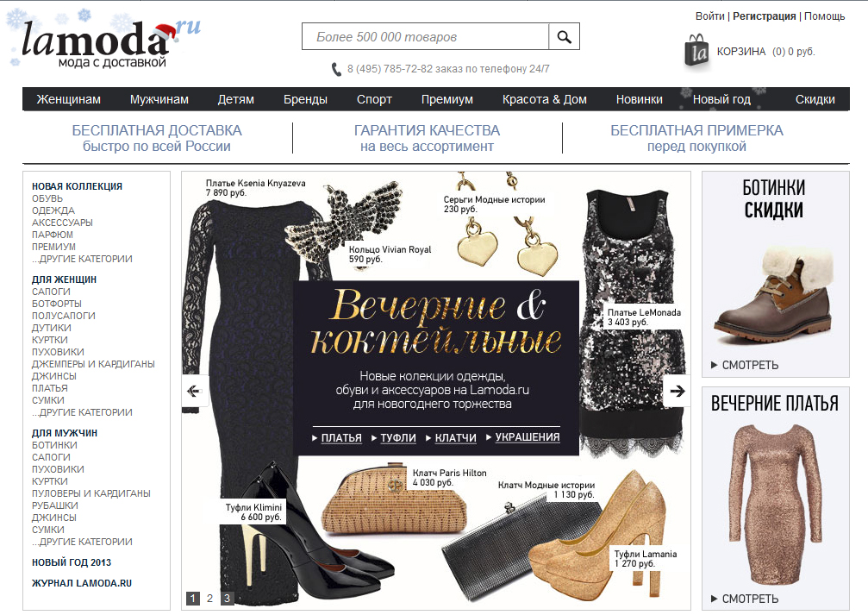868x615 pixels.
Task: Open the Скидки menu item
Action: tap(815, 99)
